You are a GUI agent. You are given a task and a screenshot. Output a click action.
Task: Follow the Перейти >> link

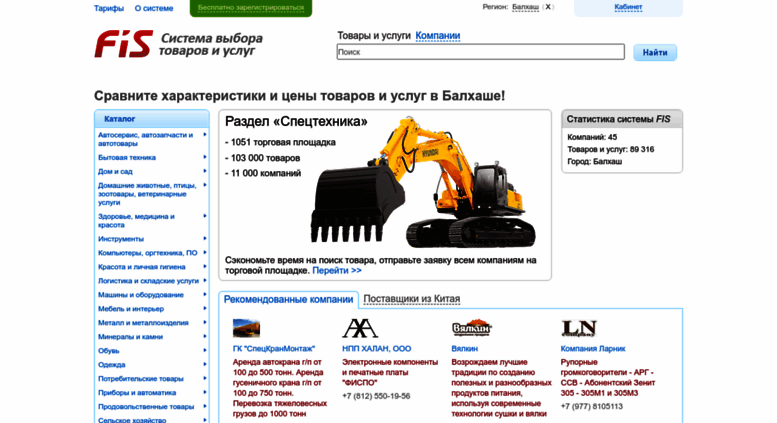[337, 270]
